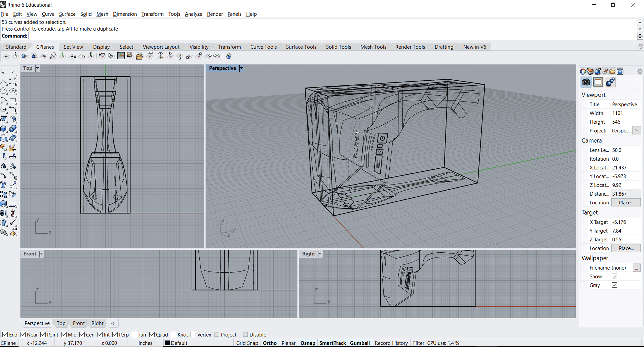The height and width of the screenshot is (347, 644).
Task: Uncheck the wallpaper Gray checkbox
Action: (x=615, y=285)
